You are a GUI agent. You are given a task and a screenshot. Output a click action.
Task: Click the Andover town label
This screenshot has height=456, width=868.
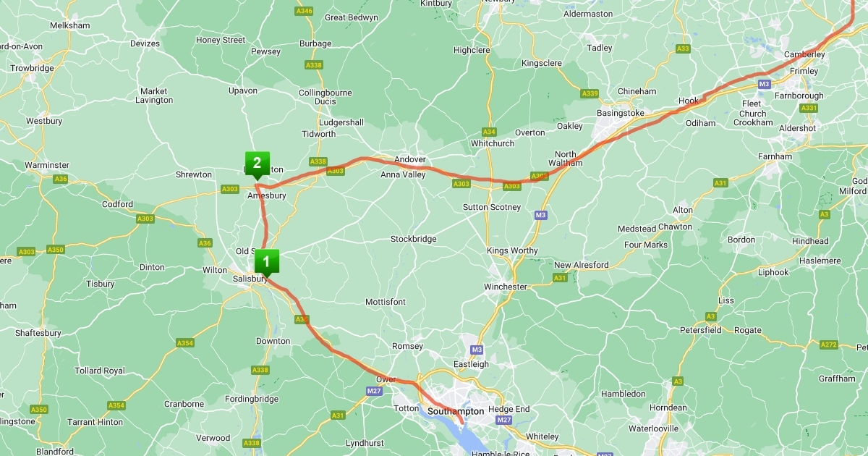tap(410, 159)
